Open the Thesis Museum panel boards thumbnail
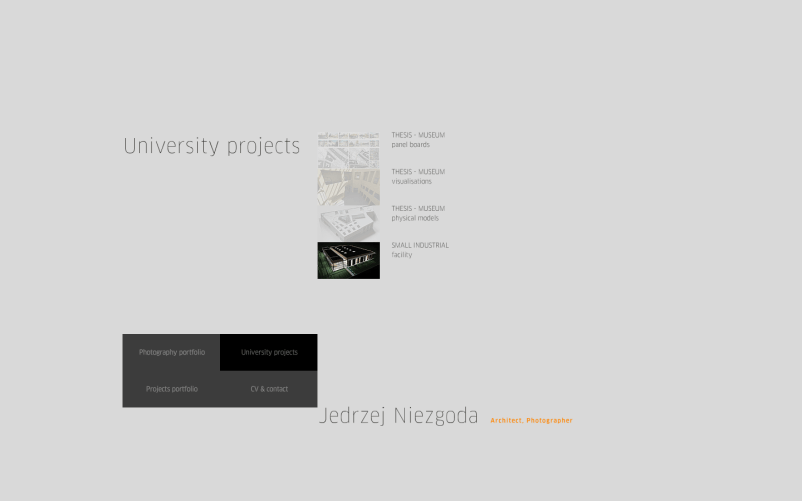 pos(348,150)
